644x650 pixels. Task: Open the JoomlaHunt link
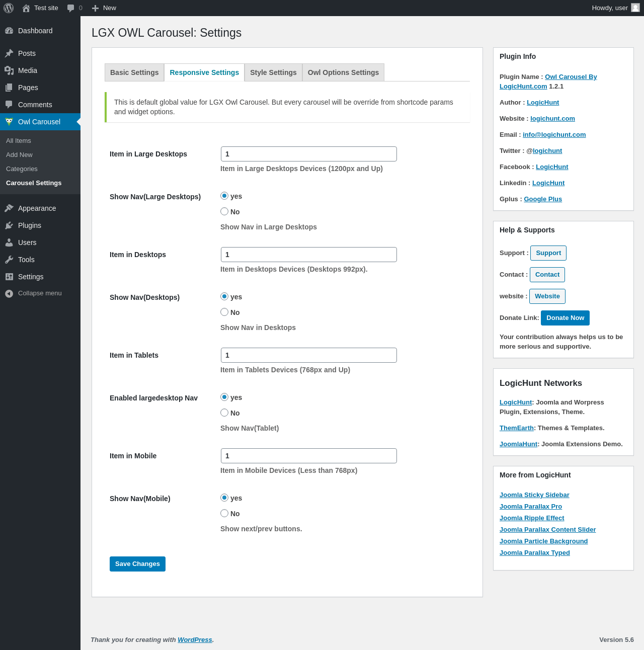click(x=519, y=444)
